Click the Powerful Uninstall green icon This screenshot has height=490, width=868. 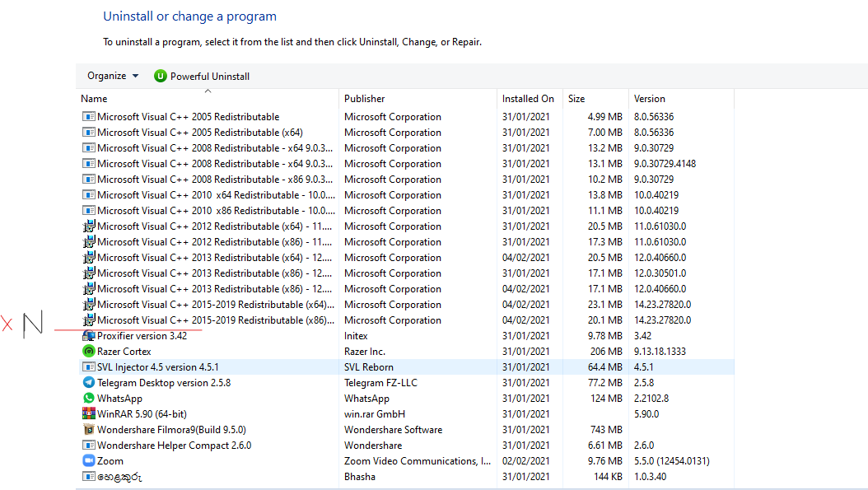161,76
